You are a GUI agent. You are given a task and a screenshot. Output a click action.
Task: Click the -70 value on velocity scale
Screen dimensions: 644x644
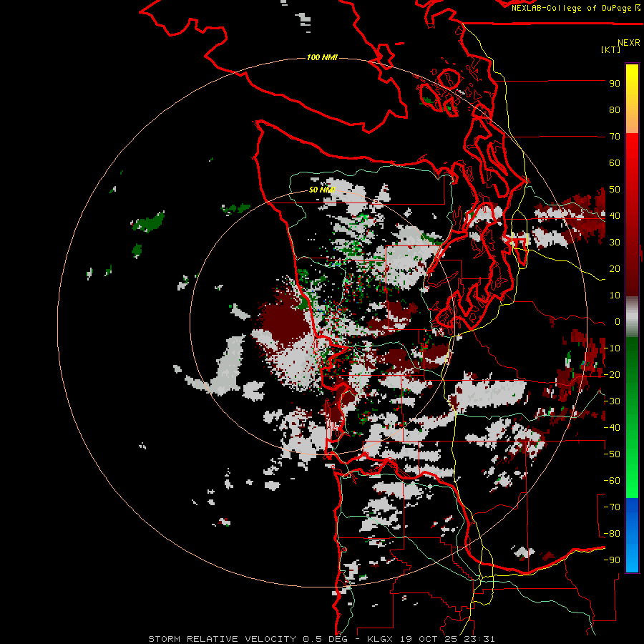tap(612, 507)
